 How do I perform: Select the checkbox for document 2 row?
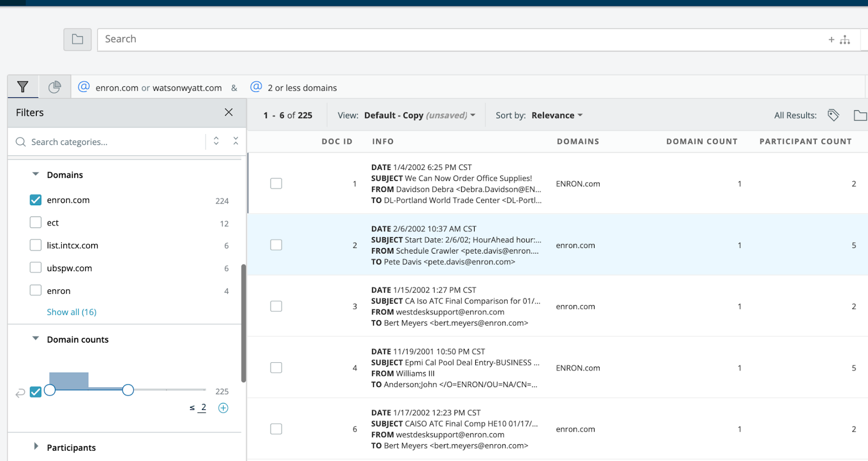[276, 245]
